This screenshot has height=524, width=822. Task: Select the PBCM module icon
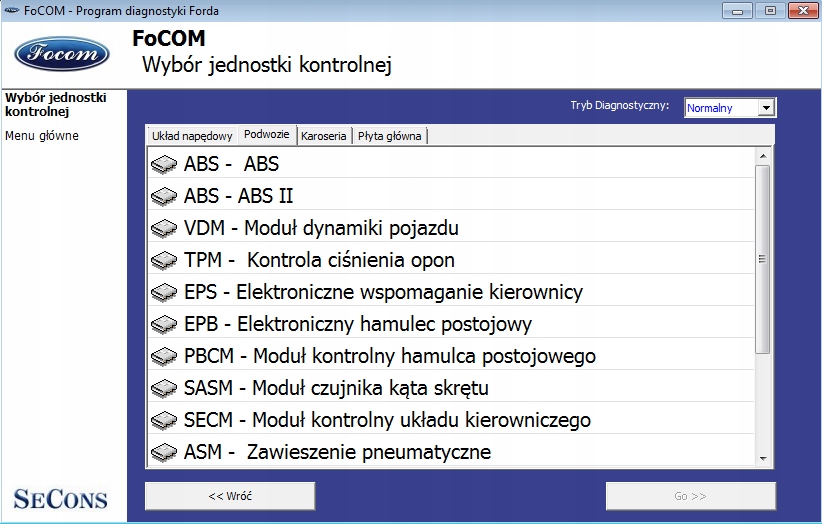pyautogui.click(x=165, y=356)
